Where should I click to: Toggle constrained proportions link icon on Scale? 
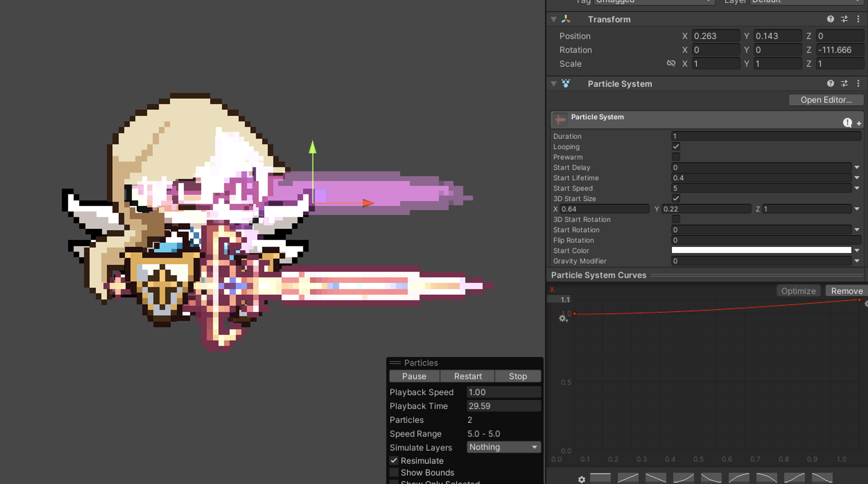point(671,63)
